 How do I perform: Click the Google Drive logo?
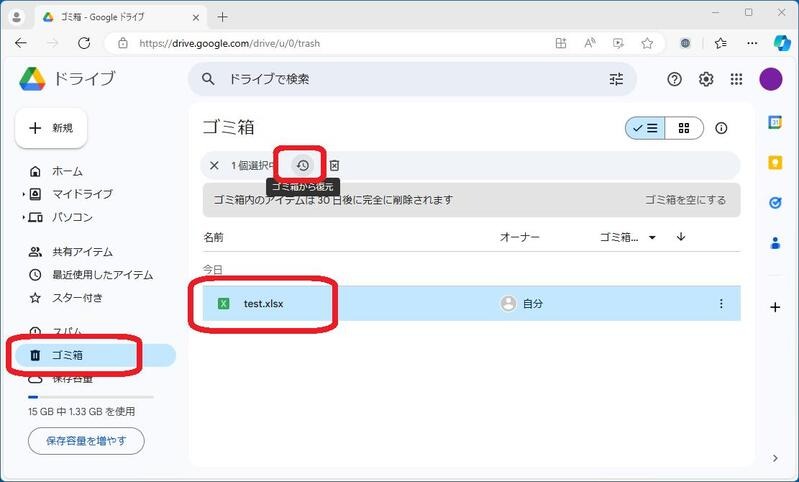(x=32, y=79)
